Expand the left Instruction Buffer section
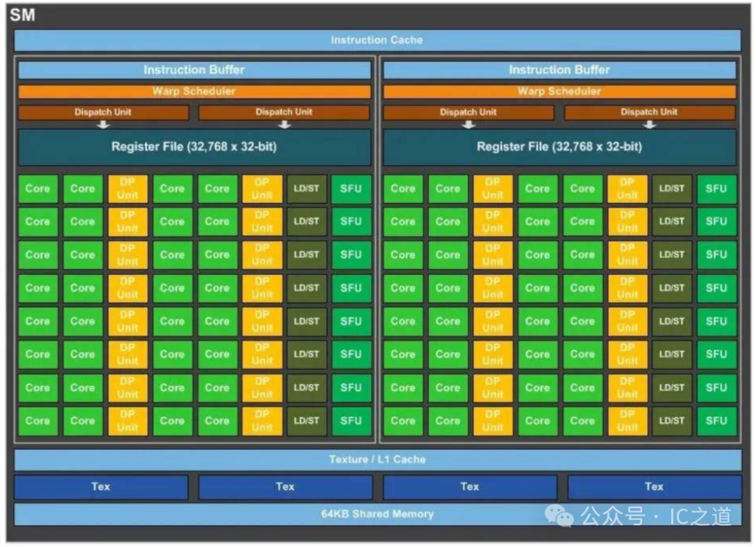756x547 pixels. tap(194, 69)
